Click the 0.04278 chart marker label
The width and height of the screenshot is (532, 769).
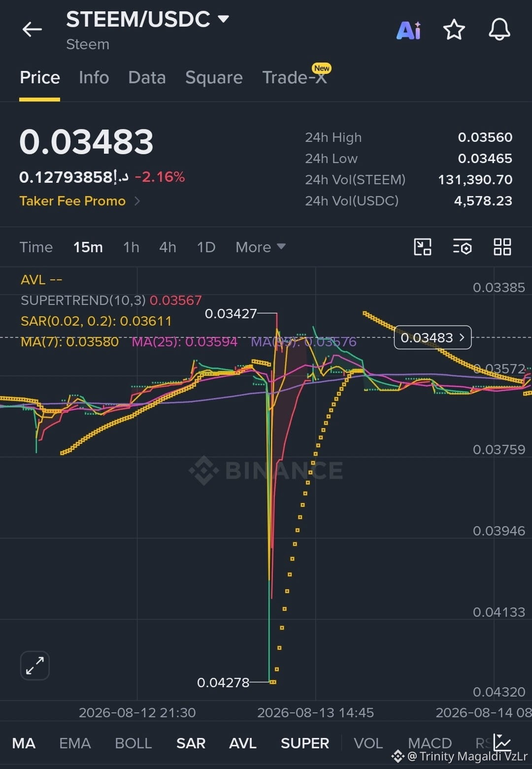[223, 682]
